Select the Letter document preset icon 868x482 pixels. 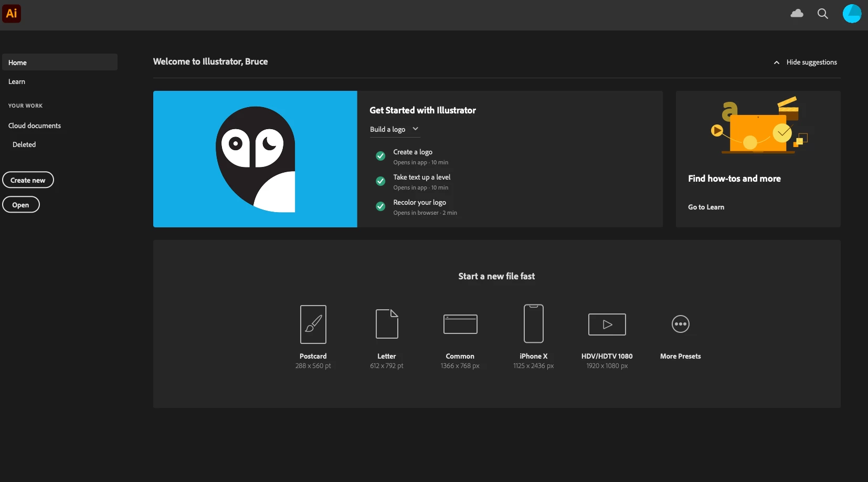tap(387, 324)
